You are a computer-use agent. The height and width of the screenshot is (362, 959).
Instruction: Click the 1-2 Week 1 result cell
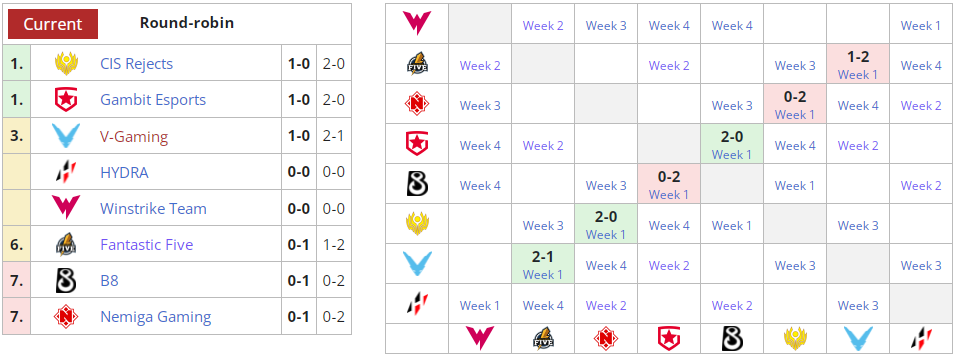857,65
